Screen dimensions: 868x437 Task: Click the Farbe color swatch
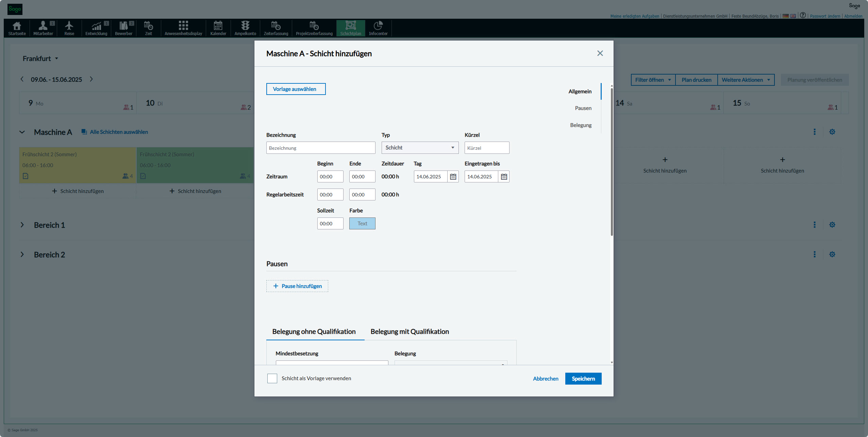(x=362, y=224)
